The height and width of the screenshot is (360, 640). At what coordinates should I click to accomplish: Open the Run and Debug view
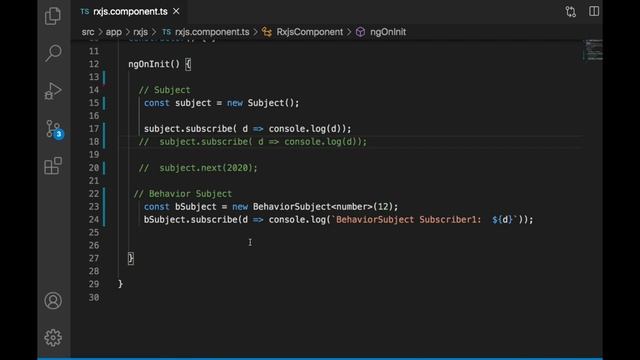click(53, 91)
